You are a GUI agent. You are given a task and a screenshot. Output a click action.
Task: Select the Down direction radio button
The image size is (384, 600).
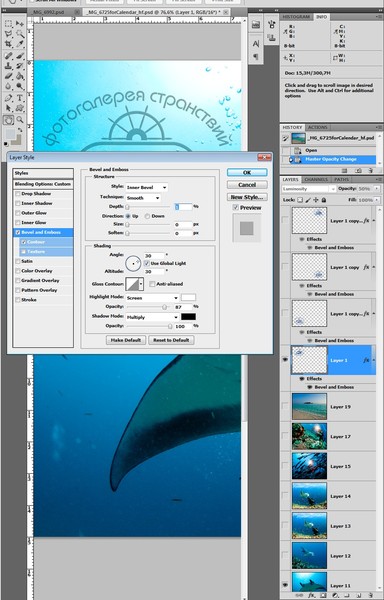(147, 216)
